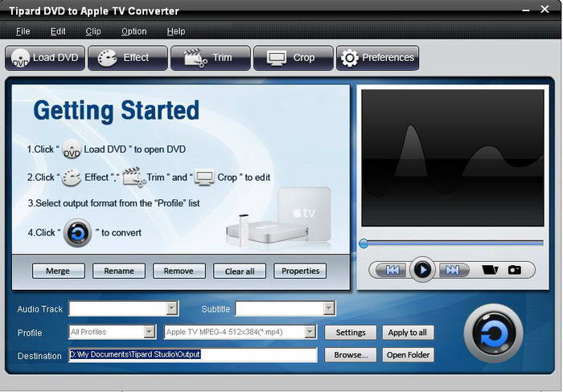Open the Edit menu
Image resolution: width=563 pixels, height=392 pixels.
click(58, 31)
